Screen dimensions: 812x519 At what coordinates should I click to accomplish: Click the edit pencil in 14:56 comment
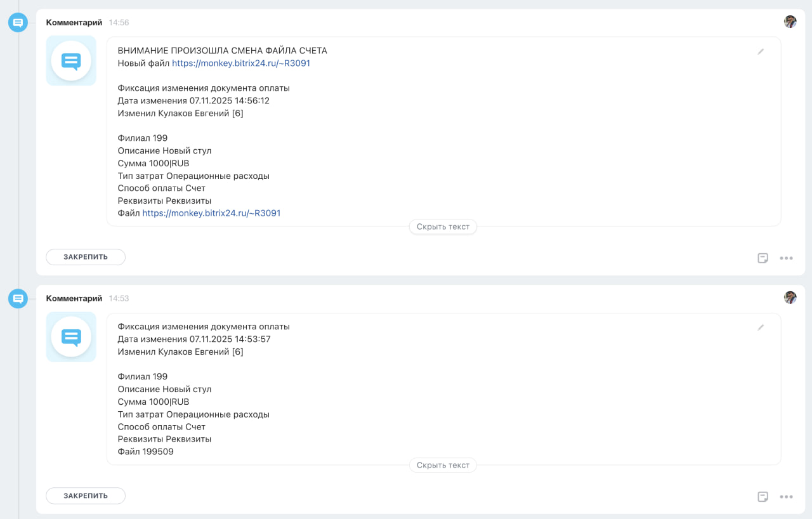(761, 51)
